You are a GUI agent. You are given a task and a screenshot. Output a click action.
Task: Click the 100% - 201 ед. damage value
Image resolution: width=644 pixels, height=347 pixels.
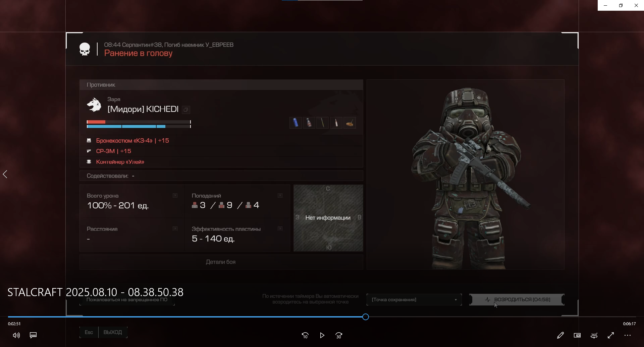point(118,205)
